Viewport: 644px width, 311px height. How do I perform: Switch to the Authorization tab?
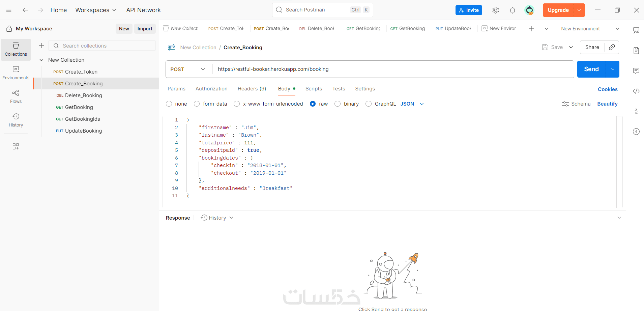pyautogui.click(x=211, y=89)
